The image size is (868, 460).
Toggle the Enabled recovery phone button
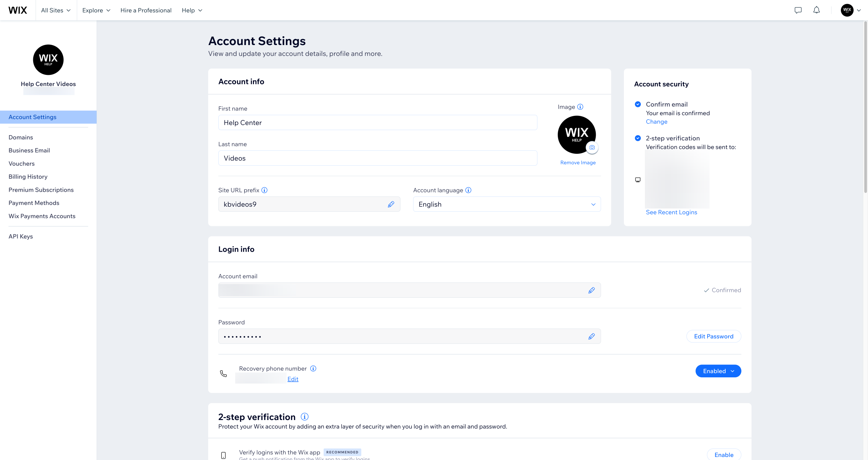click(718, 371)
